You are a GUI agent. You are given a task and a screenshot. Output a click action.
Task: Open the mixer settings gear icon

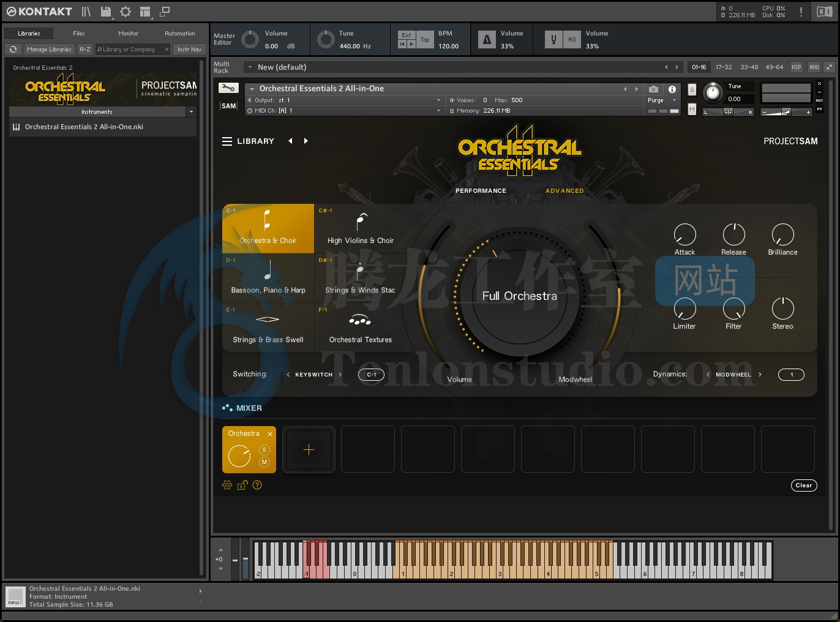click(x=227, y=485)
